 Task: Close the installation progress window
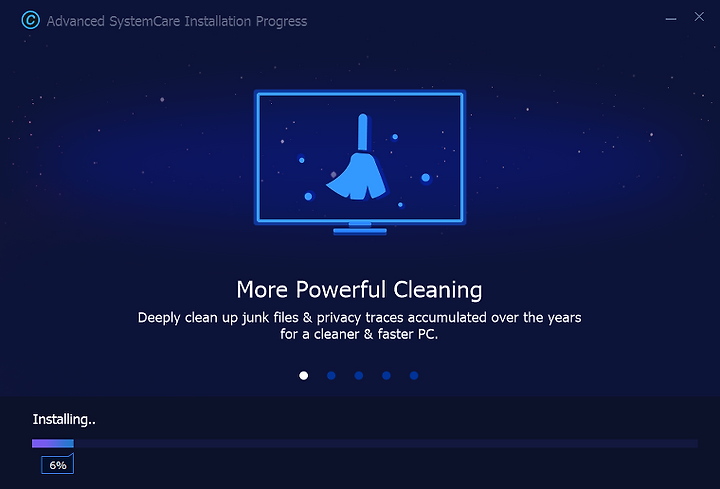699,17
